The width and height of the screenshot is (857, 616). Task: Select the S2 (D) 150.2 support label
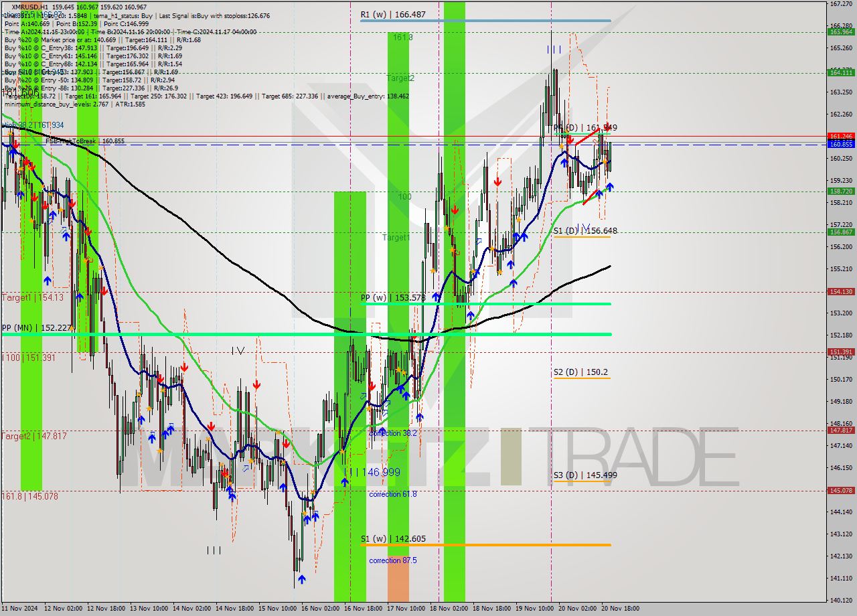point(580,372)
